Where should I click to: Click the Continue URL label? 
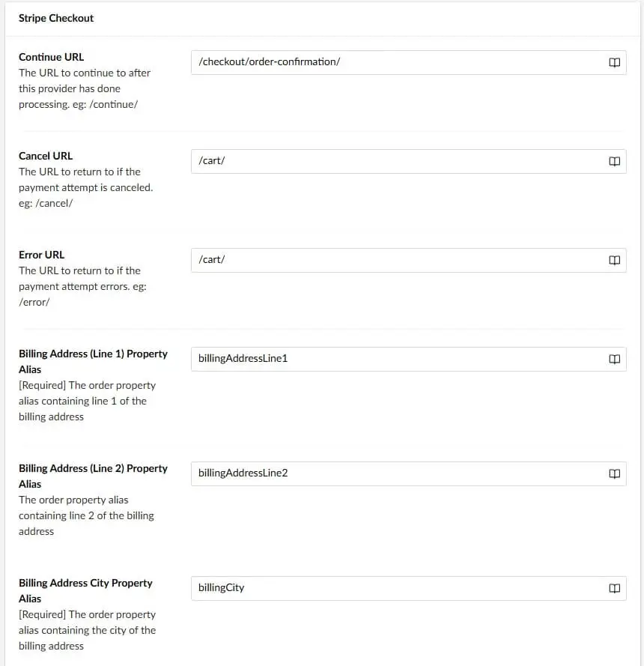51,57
